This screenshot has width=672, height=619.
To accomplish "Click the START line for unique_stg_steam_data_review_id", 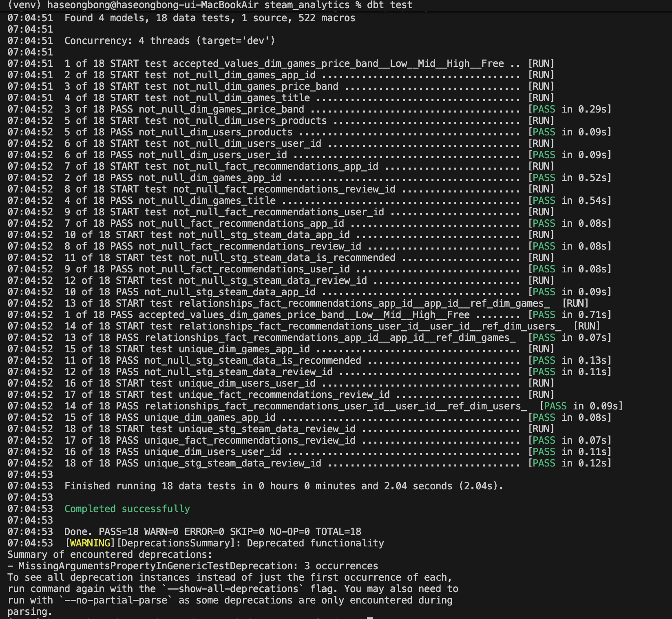I will (x=281, y=429).
